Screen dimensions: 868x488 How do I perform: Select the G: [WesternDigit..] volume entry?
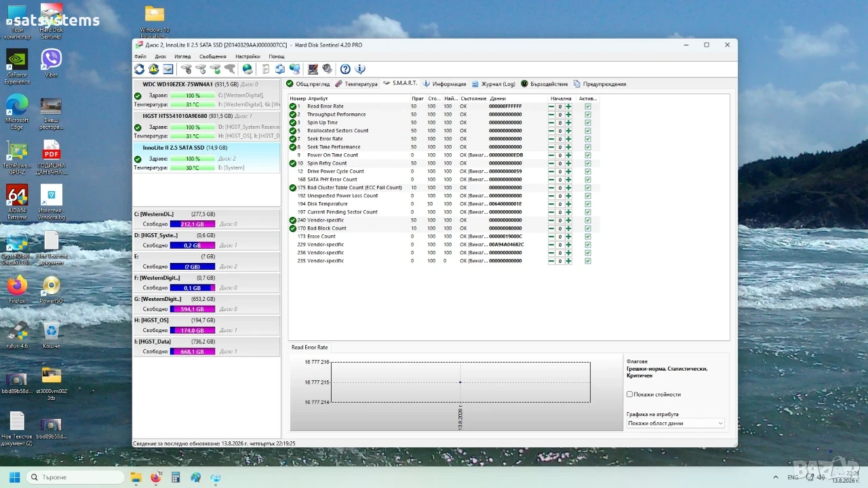(x=206, y=304)
